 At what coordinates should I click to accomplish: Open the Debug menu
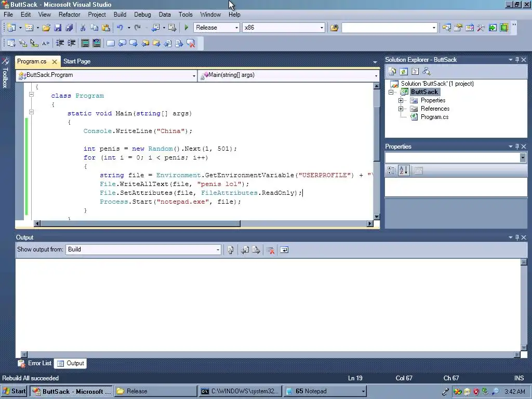(x=142, y=15)
